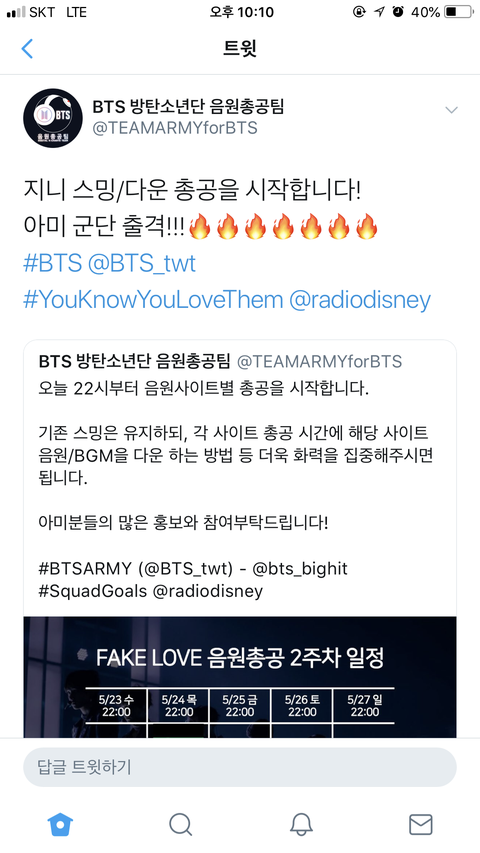Open the Messages envelope tab
Image resolution: width=480 pixels, height=853 pixels.
(x=421, y=825)
